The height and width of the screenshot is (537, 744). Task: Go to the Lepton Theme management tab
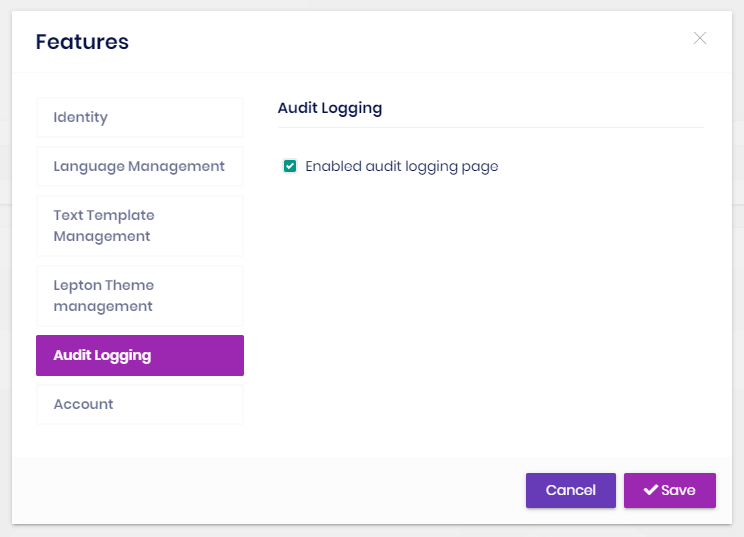(139, 296)
